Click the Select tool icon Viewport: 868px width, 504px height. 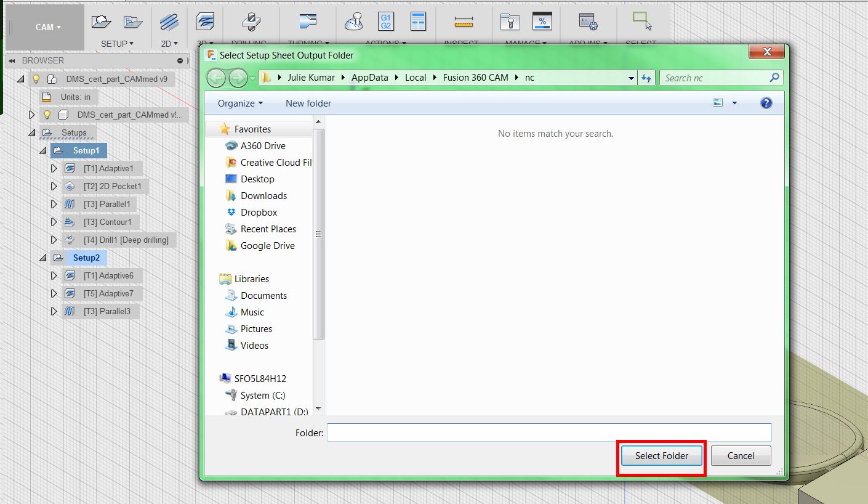coord(642,21)
